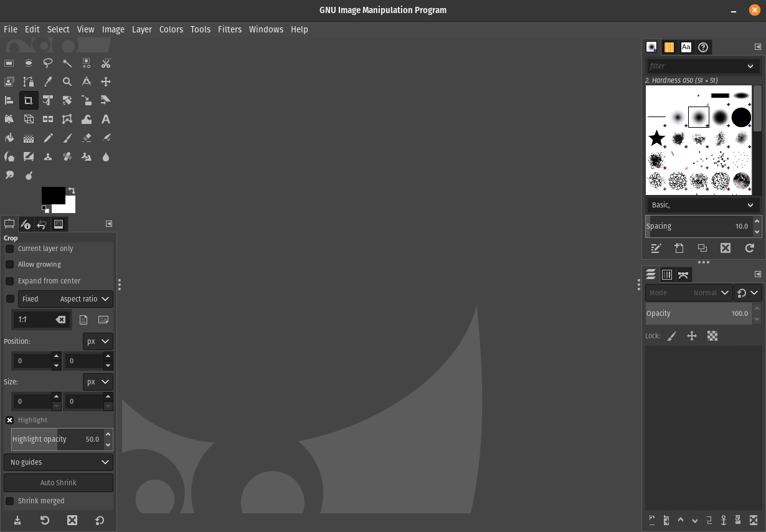The image size is (766, 532).
Task: Select the Smudge tool
Action: point(9,176)
